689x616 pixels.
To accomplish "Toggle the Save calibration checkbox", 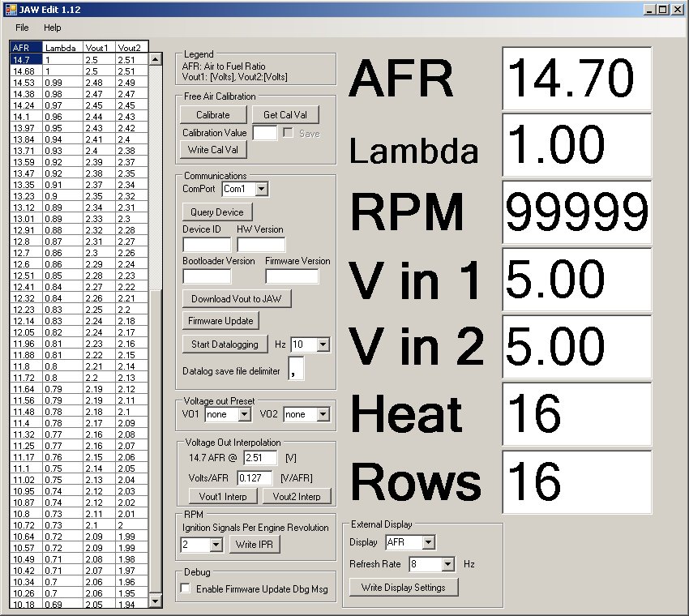I will click(289, 133).
